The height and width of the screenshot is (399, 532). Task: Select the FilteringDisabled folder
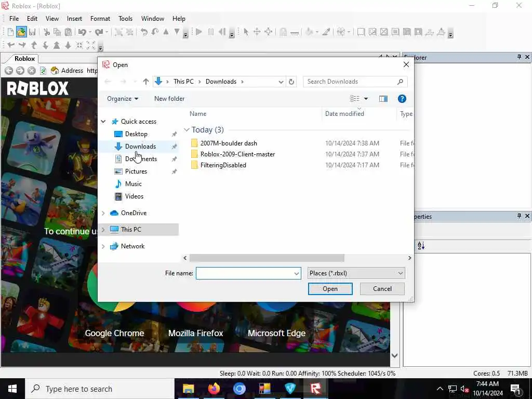pyautogui.click(x=223, y=165)
